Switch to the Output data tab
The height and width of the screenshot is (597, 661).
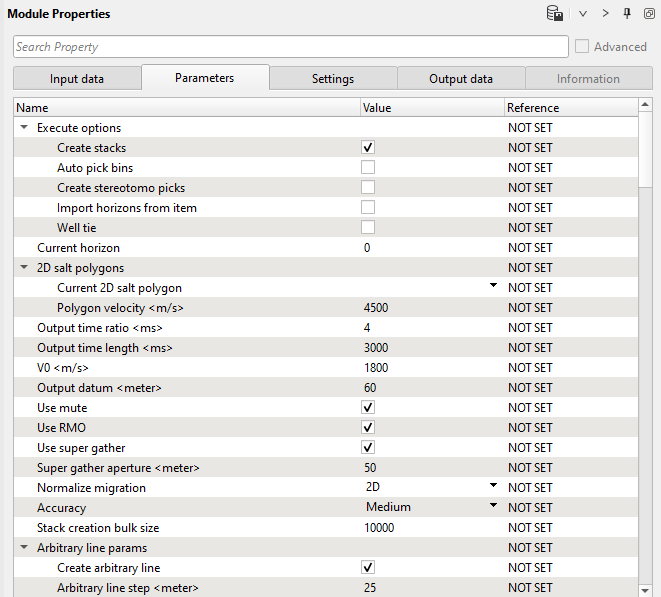461,79
